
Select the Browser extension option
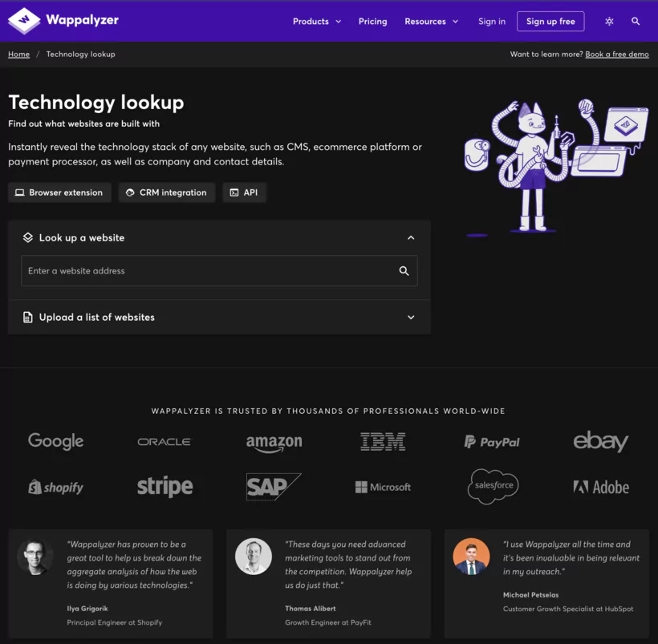tap(59, 192)
